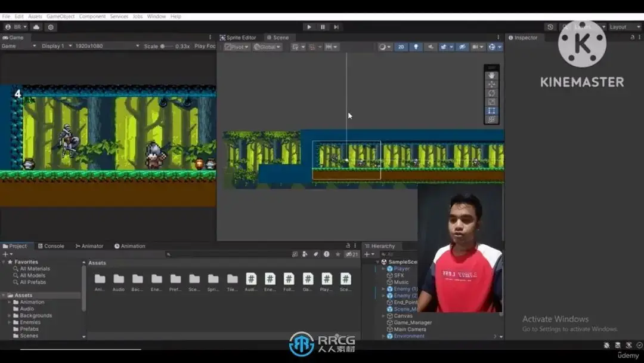Select the Hand (View) tool in Scene overlay

pos(491,76)
